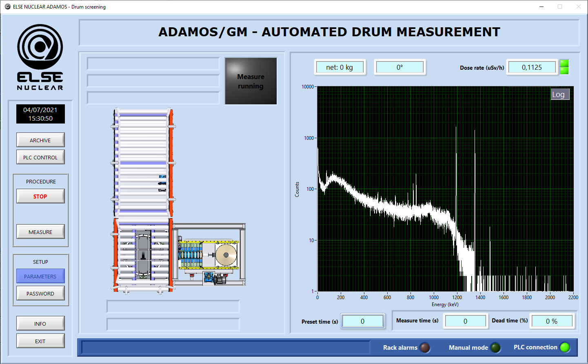Start measurement with MEASURE button

coord(40,232)
